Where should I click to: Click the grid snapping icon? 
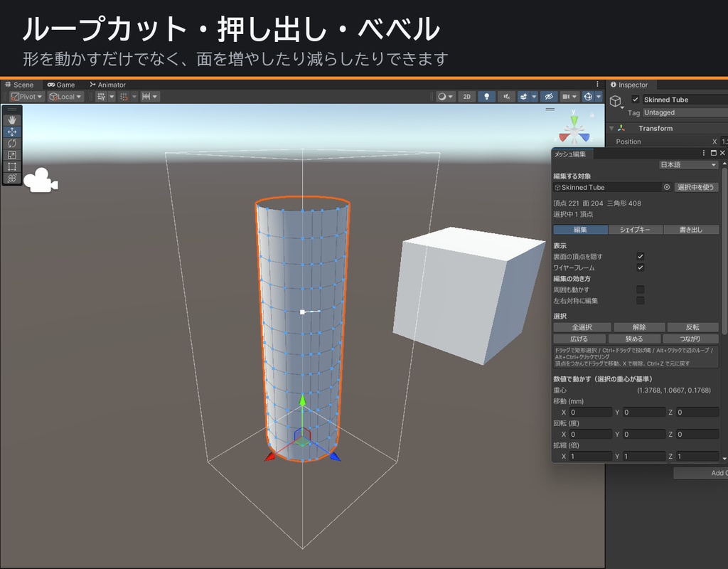coord(124,97)
